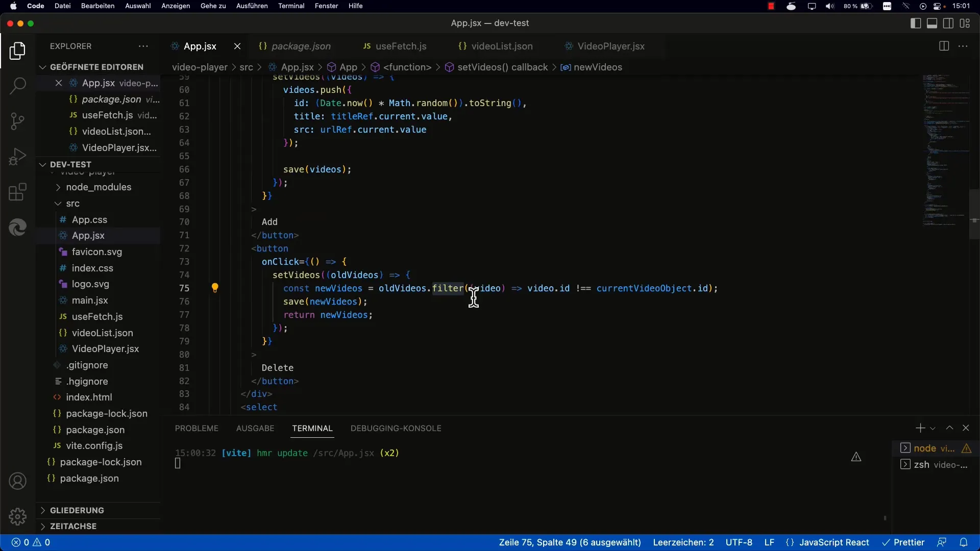Open the Ausgabe panel tab
Viewport: 980px width, 551px height.
tap(255, 429)
